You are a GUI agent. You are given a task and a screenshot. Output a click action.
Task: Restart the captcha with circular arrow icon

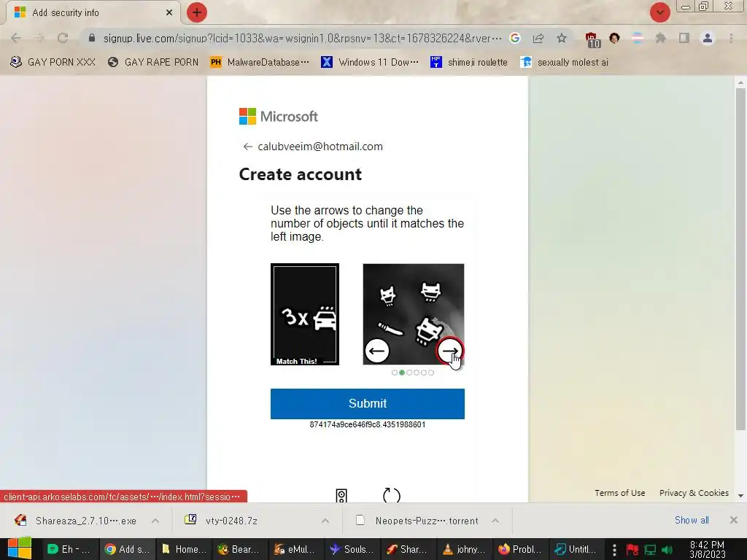(391, 495)
